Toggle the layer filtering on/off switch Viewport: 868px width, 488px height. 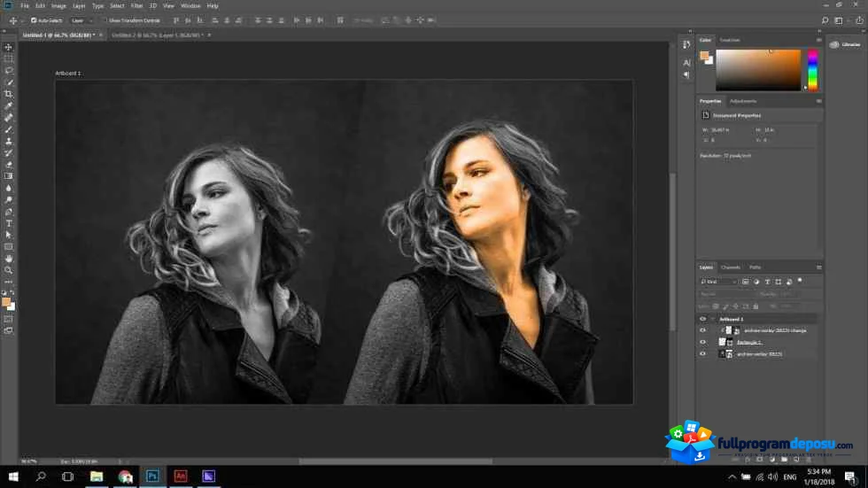pyautogui.click(x=800, y=281)
